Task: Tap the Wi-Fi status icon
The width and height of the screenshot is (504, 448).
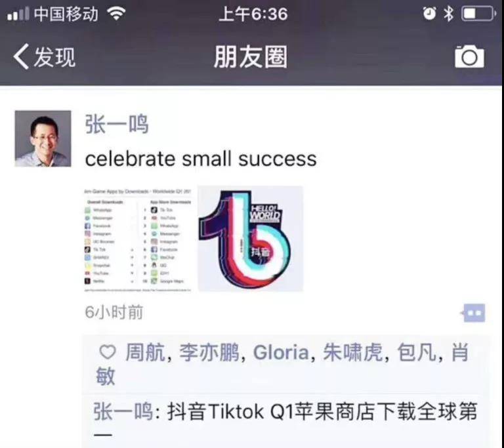Action: (116, 14)
